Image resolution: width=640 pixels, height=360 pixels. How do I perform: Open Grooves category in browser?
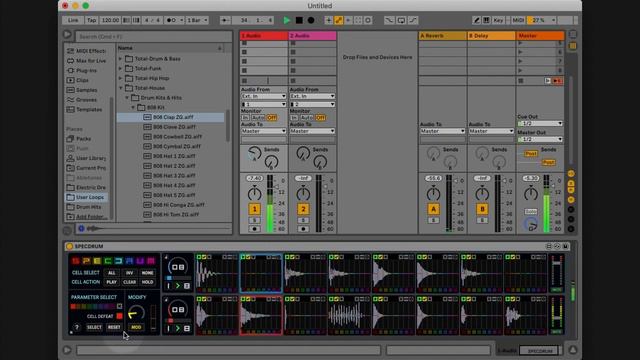[x=82, y=100]
